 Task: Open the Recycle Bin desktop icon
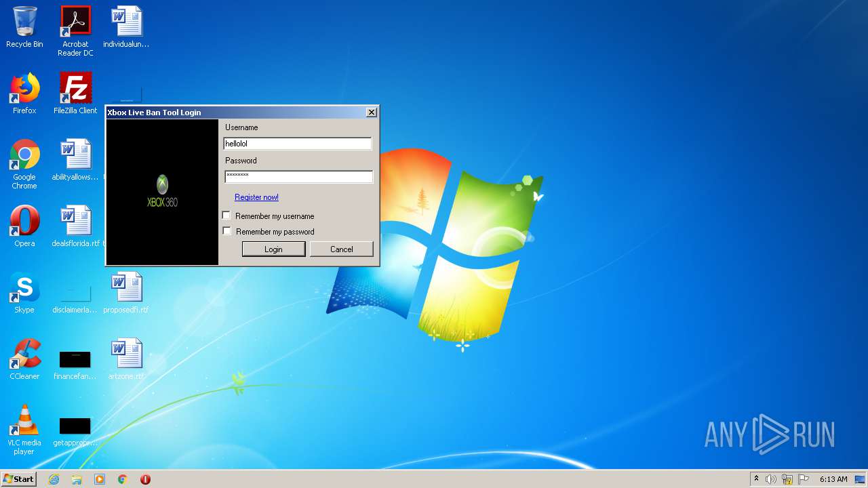coord(24,27)
